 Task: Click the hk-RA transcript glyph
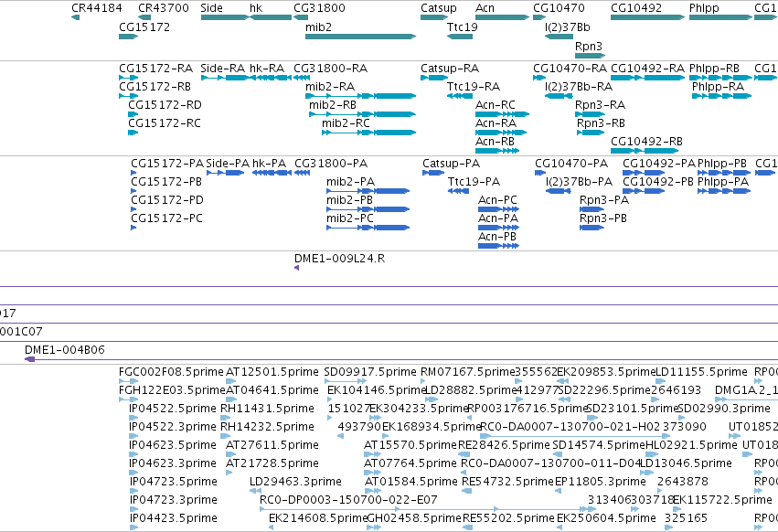[271, 78]
